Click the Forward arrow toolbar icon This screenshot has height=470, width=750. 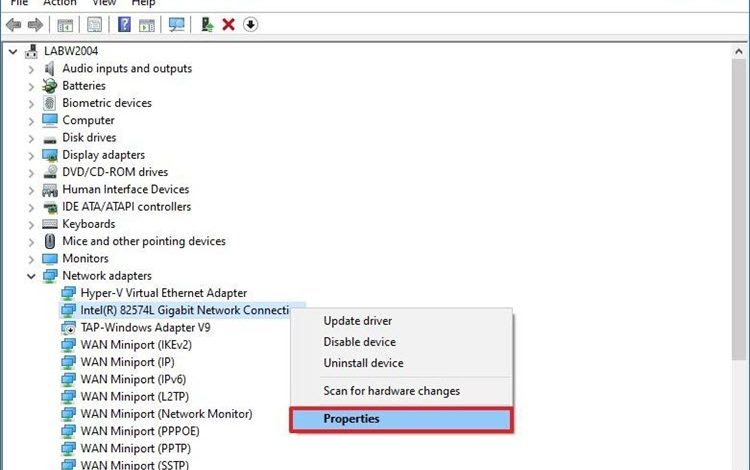pos(35,24)
